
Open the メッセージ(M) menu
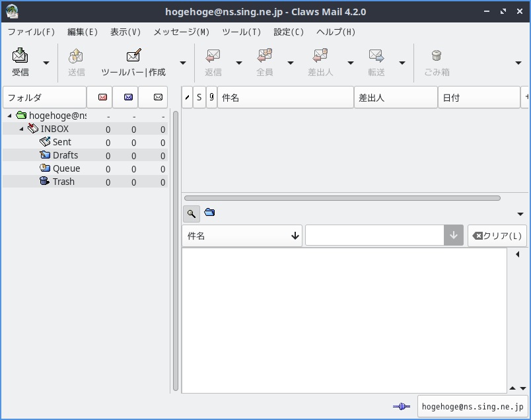click(x=181, y=32)
